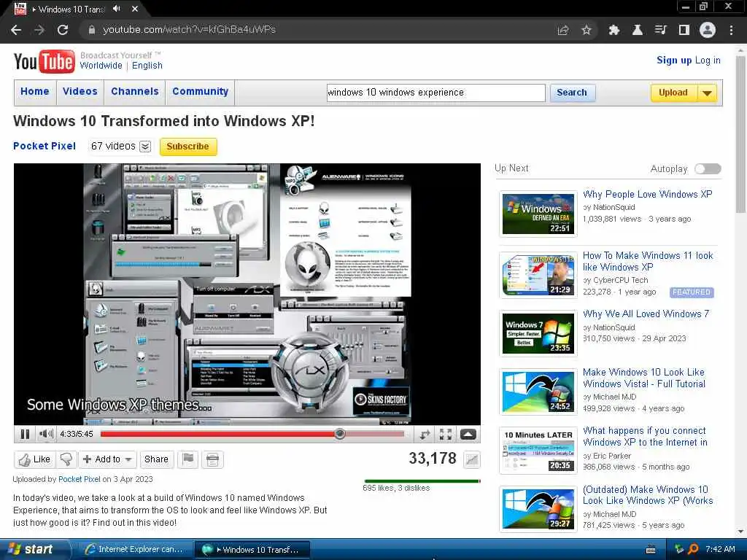Click the expand player size icon
This screenshot has height=560, width=747.
468,435
